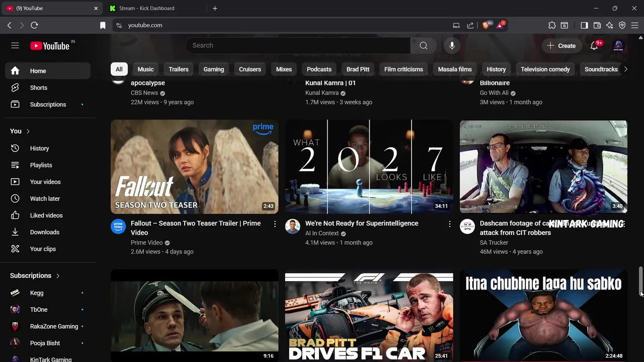The image size is (644, 362).
Task: Open more options for Superintelligence video
Action: point(449,224)
